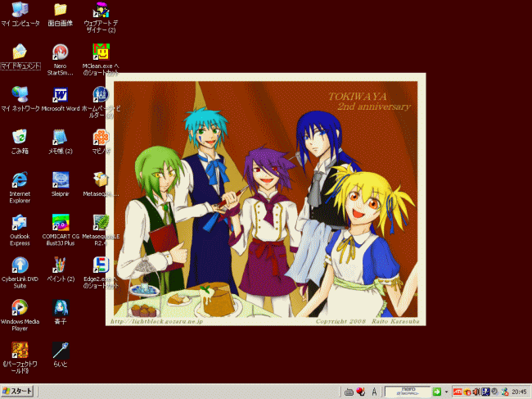Launch COMICART CG illust3J Plus
Viewport: 532px width, 399px height.
[61, 230]
